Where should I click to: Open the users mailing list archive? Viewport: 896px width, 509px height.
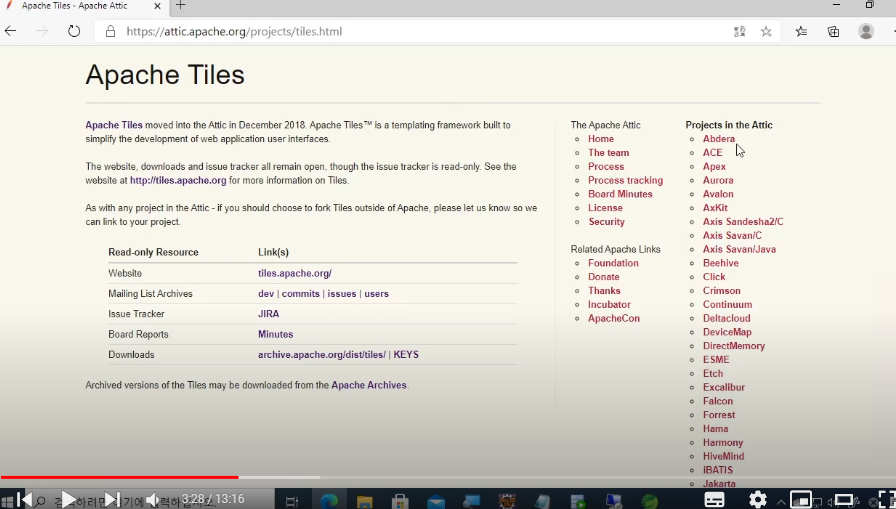point(377,294)
